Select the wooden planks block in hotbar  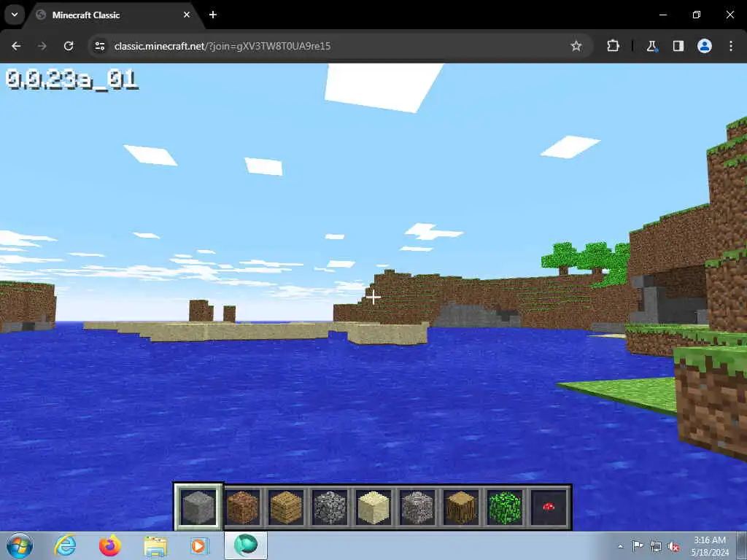[286, 507]
